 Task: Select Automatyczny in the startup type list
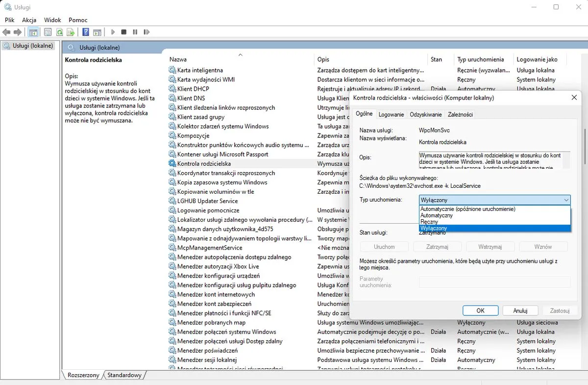[437, 215]
